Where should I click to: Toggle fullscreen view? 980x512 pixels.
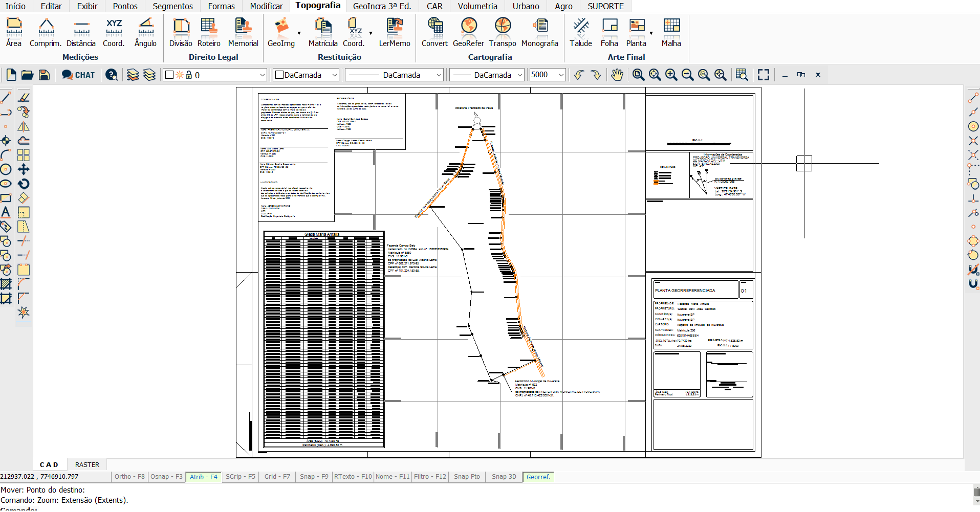tap(764, 75)
